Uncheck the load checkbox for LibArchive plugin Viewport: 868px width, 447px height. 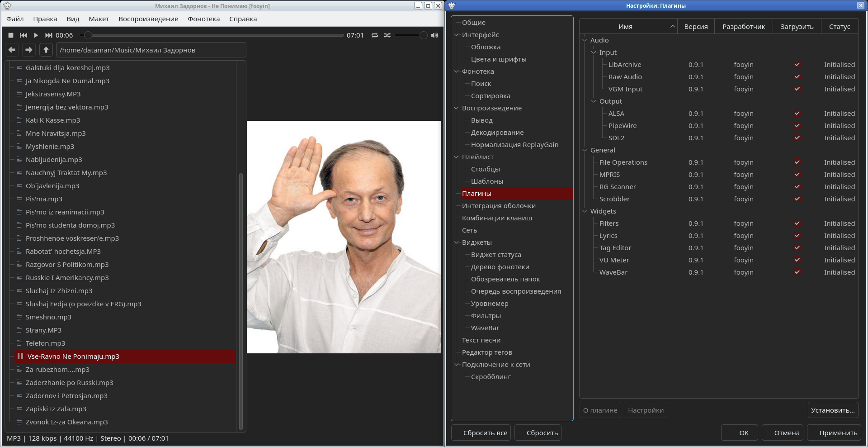click(797, 65)
